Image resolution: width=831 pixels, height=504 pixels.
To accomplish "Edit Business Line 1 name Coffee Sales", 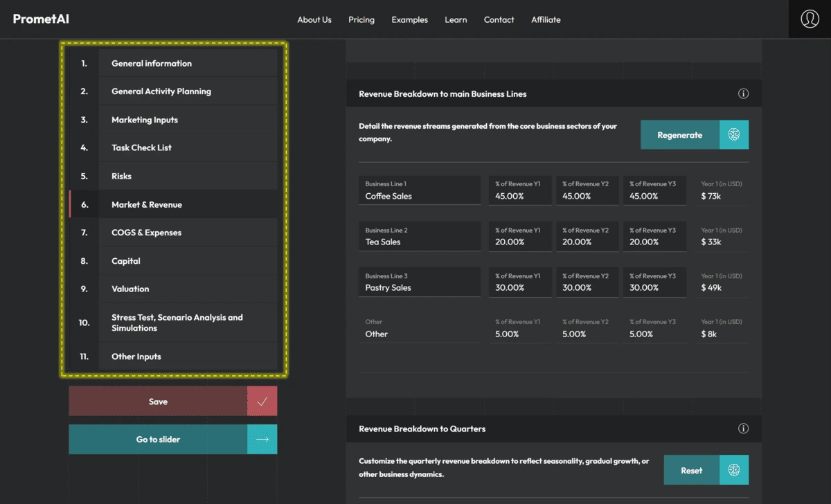I will (420, 190).
